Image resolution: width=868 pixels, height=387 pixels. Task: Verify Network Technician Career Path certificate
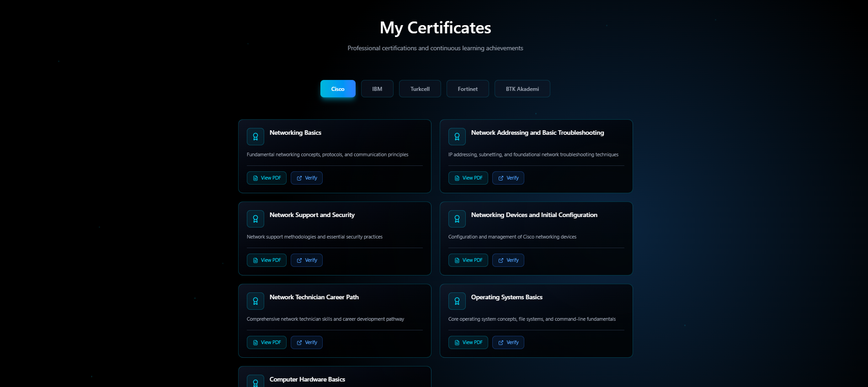click(x=307, y=343)
